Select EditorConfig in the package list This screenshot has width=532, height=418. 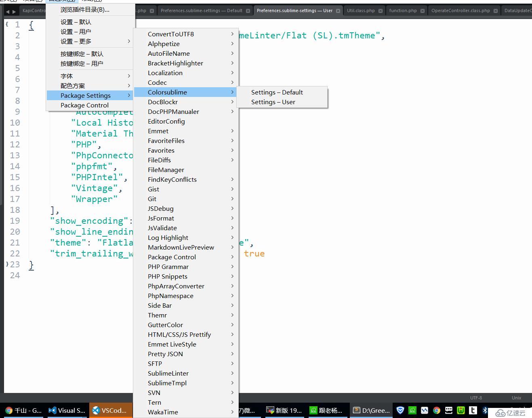pos(186,121)
